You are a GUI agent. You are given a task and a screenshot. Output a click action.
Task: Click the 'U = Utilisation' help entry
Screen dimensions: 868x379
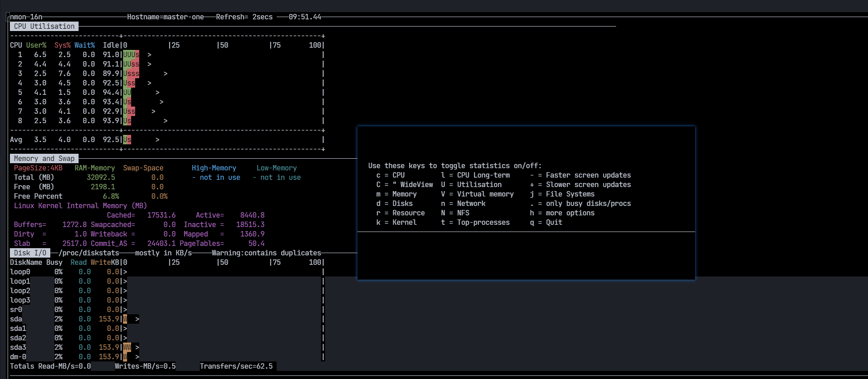[471, 184]
